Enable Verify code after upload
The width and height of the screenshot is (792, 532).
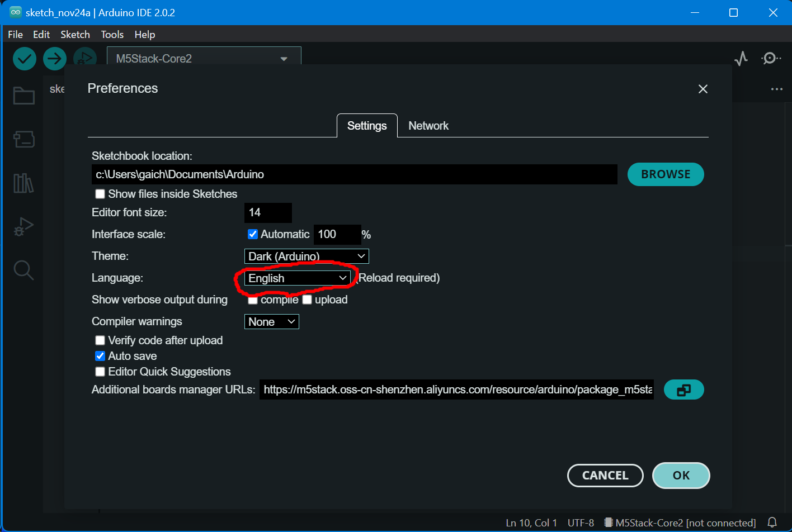click(x=100, y=340)
